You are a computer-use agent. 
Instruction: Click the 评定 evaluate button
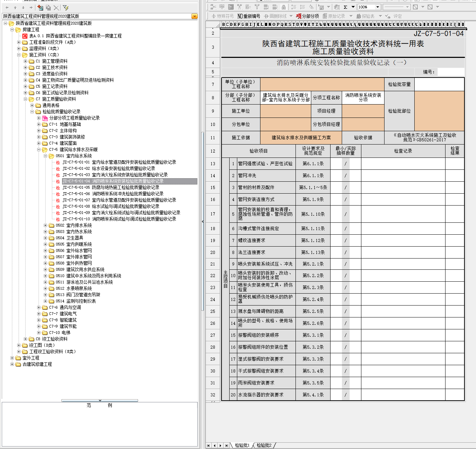(394, 16)
